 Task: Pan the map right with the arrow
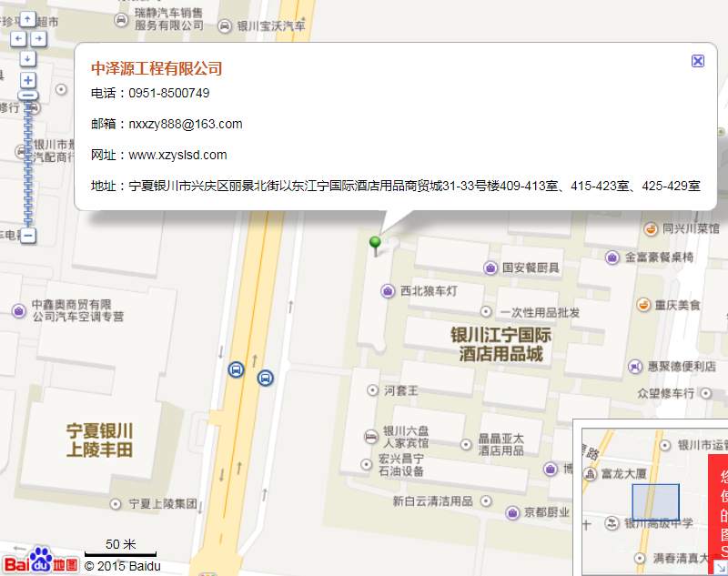click(x=39, y=38)
